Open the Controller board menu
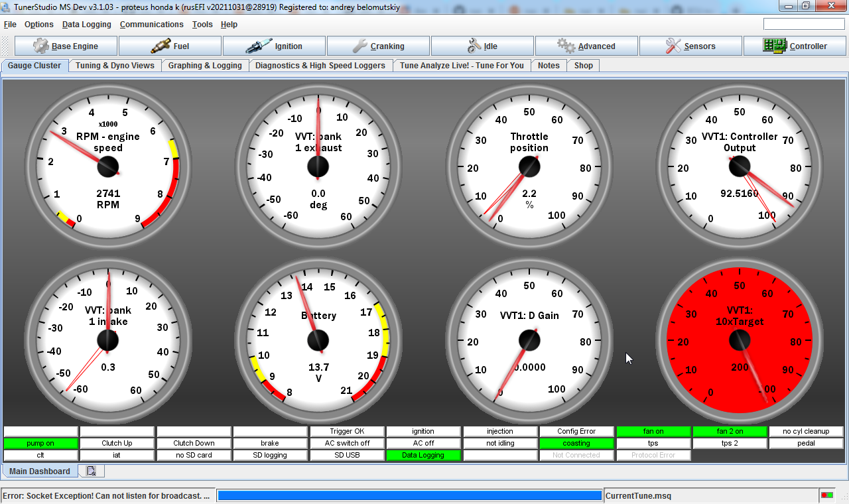 pyautogui.click(x=795, y=46)
